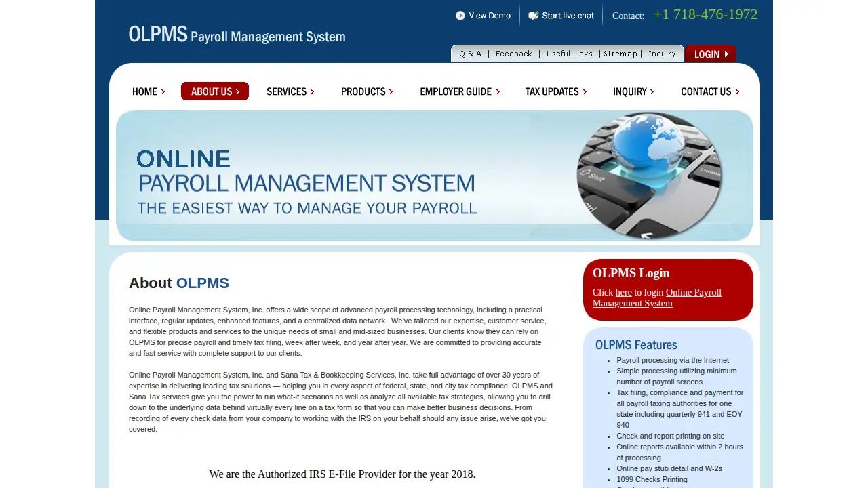The width and height of the screenshot is (868, 488).
Task: Visit the Useful Links page
Action: 570,54
